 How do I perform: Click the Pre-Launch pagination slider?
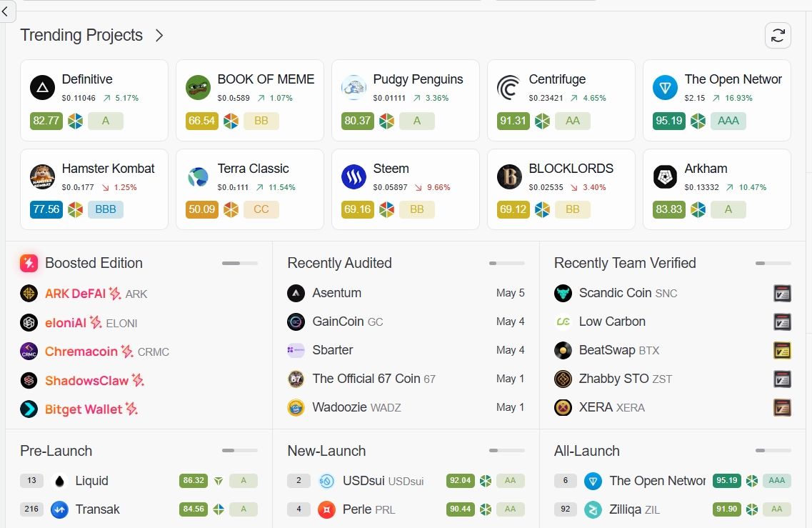click(240, 450)
